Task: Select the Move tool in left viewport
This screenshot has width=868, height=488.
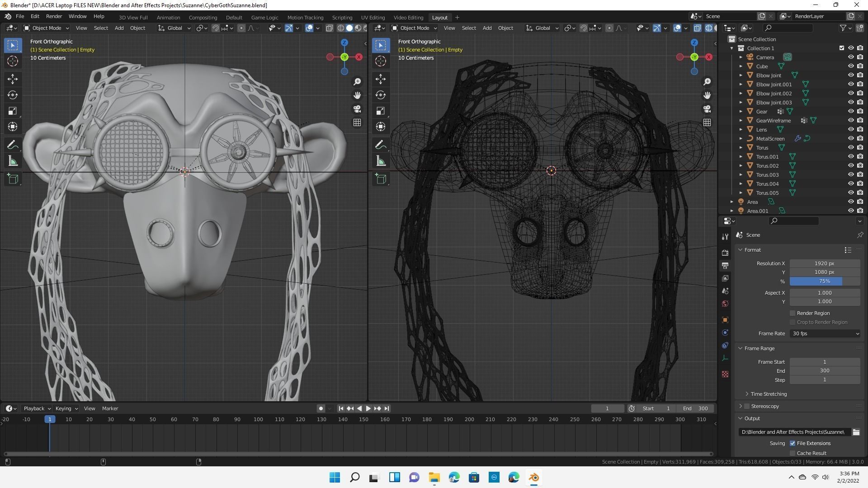Action: click(x=13, y=79)
